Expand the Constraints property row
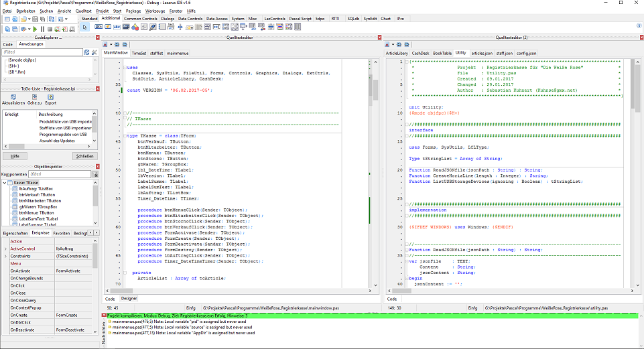The height and width of the screenshot is (349, 644). tap(5, 256)
